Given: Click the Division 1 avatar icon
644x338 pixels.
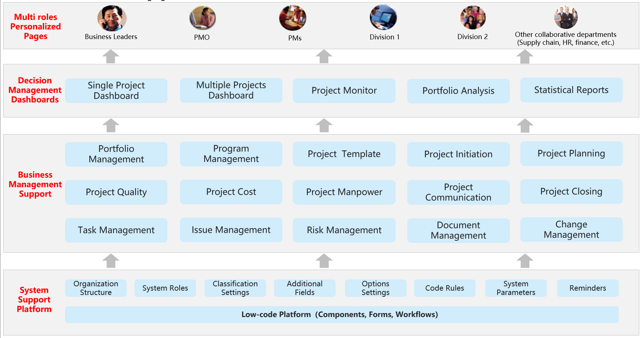Looking at the screenshot, I should click(383, 17).
